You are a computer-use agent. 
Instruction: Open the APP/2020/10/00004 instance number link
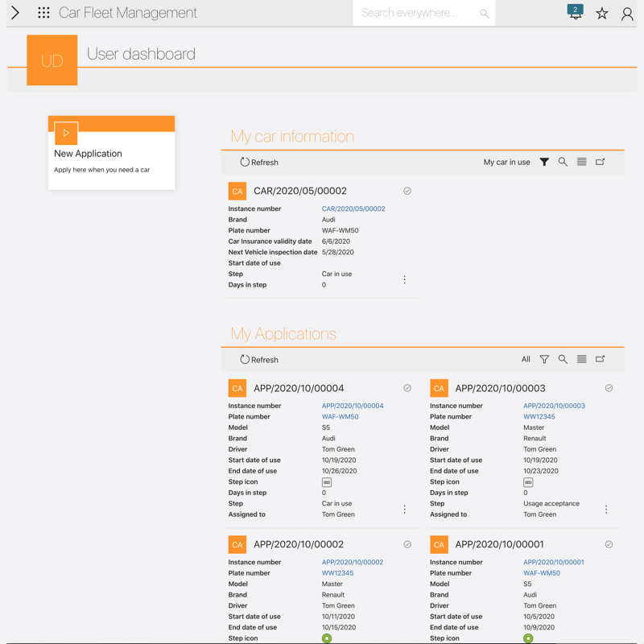(x=353, y=406)
